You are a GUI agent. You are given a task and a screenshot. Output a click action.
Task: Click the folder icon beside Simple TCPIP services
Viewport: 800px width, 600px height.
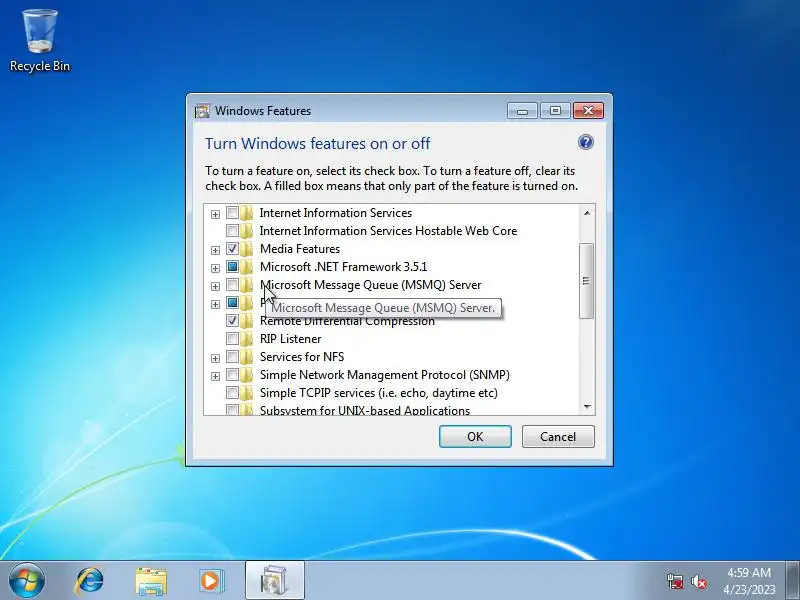247,393
